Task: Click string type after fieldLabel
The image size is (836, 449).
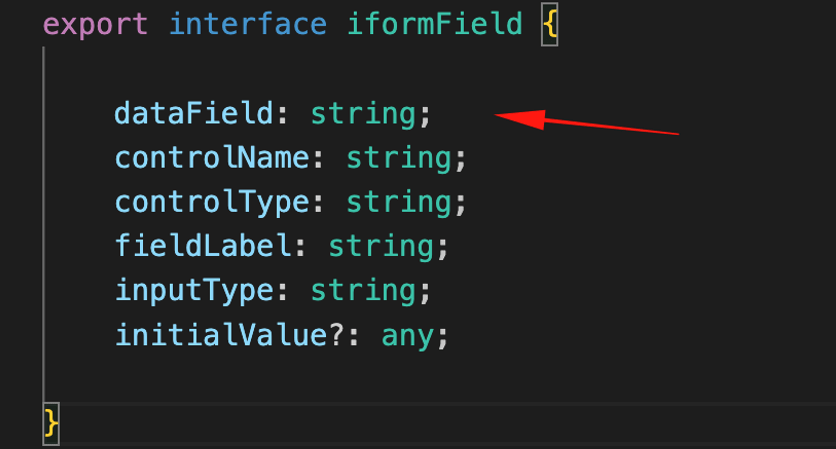Action: (381, 248)
